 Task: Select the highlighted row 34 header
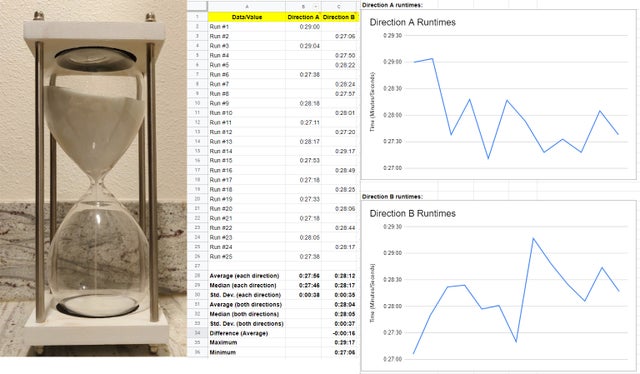coord(198,333)
